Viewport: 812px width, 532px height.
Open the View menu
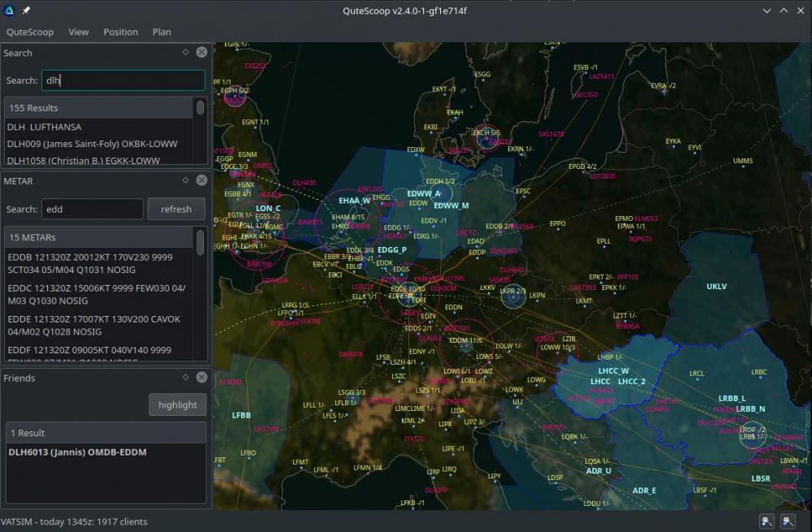click(79, 32)
